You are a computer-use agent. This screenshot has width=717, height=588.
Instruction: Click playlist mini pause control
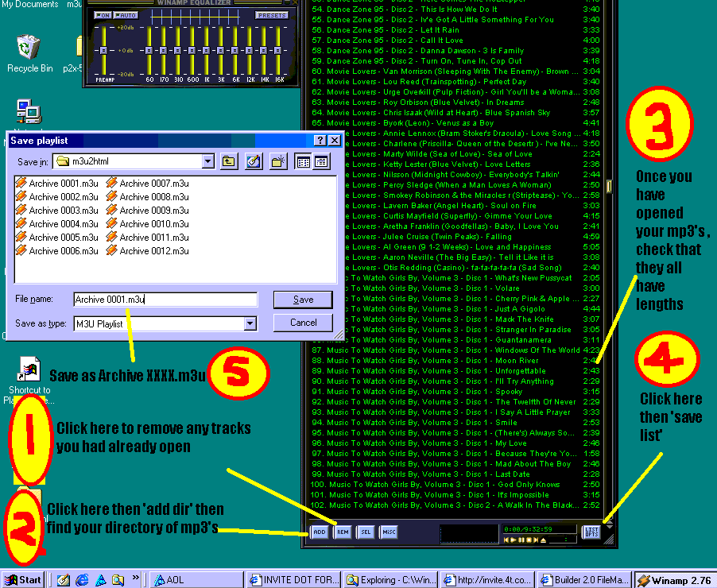pyautogui.click(x=521, y=540)
